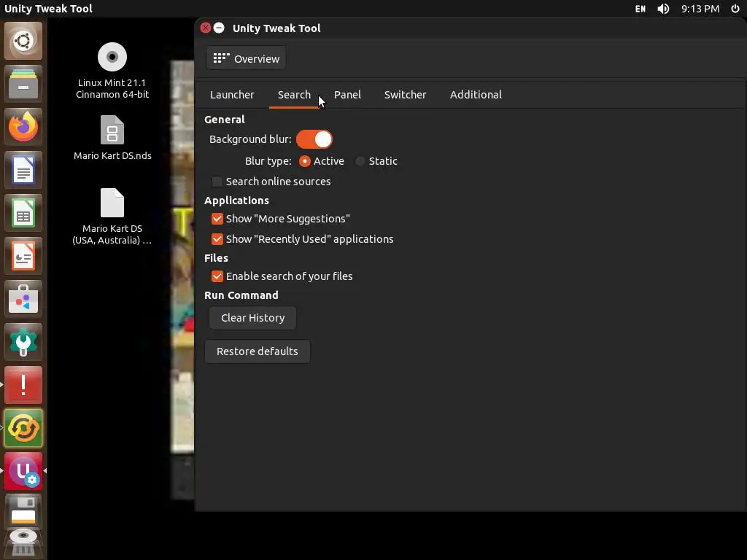
Task: Open LibreOffice Writer from the launcher
Action: pos(23,170)
